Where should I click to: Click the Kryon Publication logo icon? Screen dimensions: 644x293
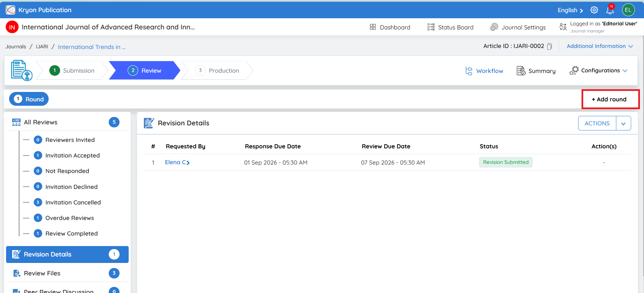(x=10, y=10)
